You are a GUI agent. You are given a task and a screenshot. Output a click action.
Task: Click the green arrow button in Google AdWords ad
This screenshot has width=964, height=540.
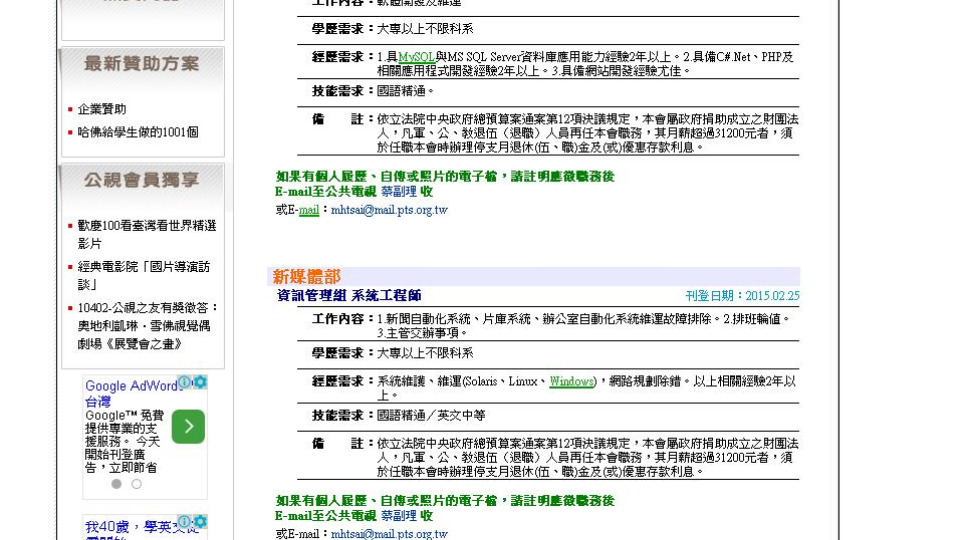tap(187, 426)
